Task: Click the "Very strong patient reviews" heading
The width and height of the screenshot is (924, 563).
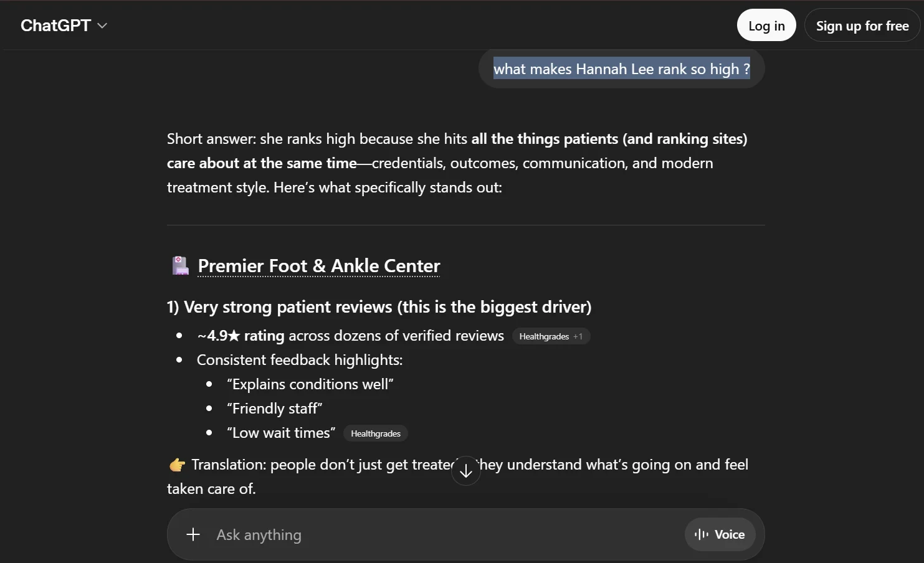Action: [x=379, y=307]
